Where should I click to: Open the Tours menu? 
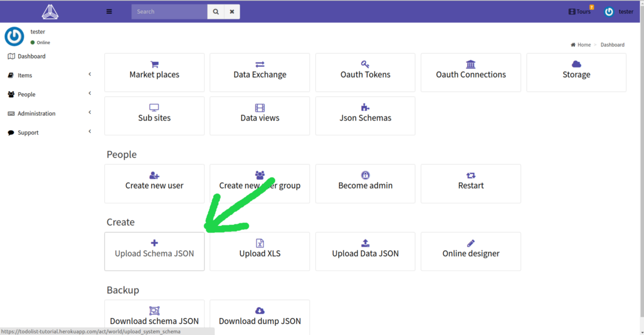click(x=580, y=11)
